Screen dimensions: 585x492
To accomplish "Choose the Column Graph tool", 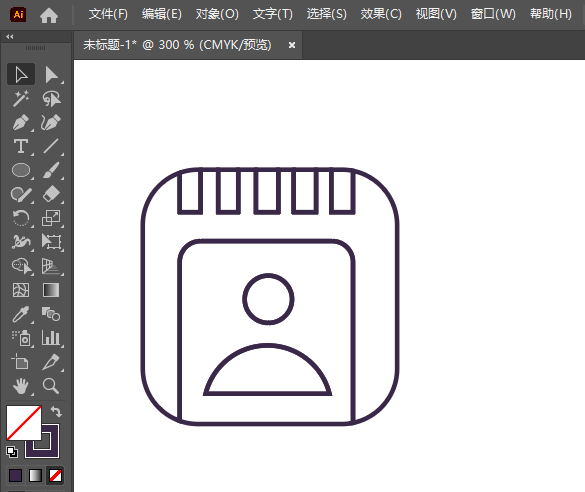I will [51, 338].
